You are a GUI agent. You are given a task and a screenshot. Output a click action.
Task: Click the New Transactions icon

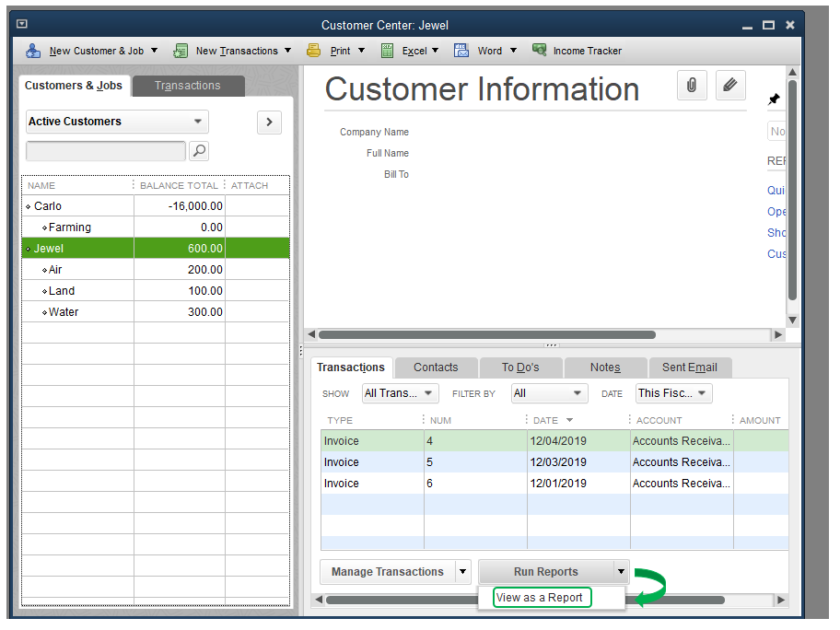coord(181,51)
